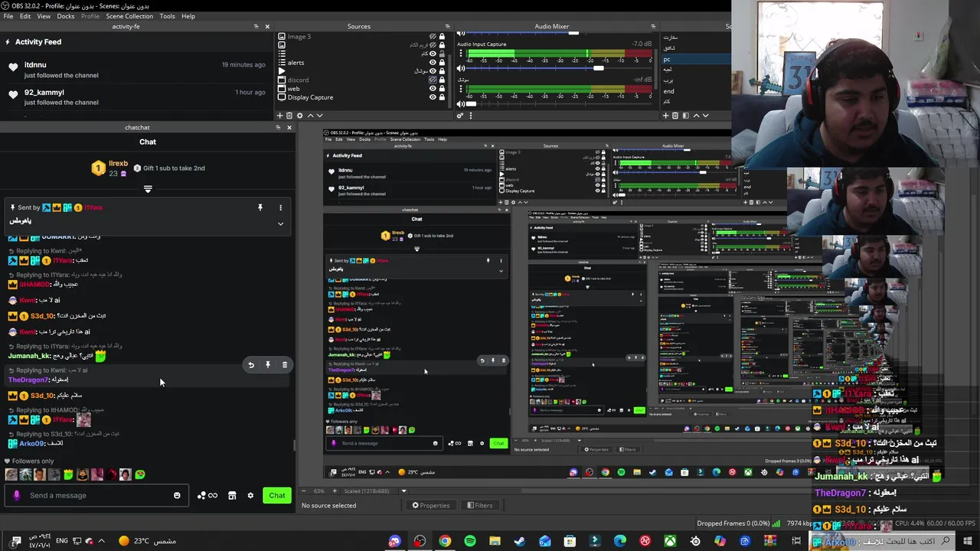Open Spotify from the taskbar

tap(470, 541)
